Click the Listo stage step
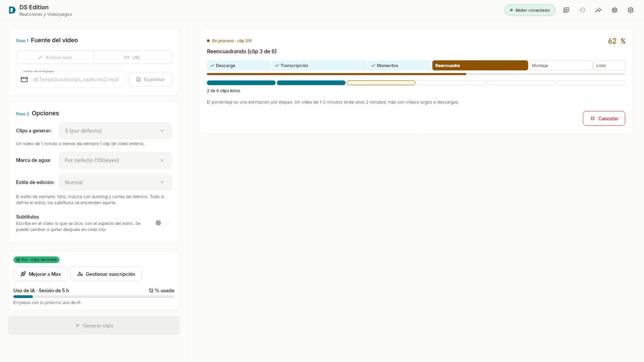Viewport: 644px width, 362px height. coord(609,66)
